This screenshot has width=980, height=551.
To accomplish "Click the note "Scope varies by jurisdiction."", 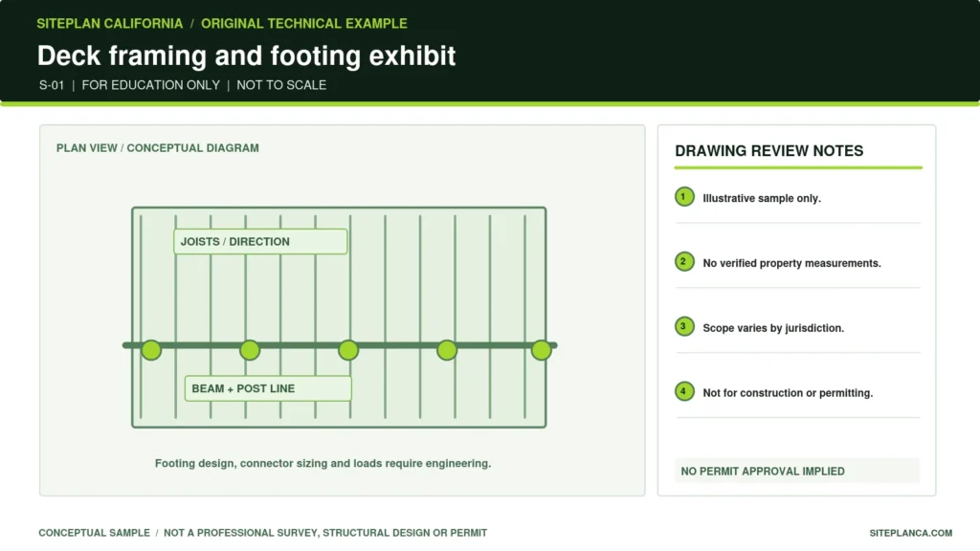I will 773,328.
